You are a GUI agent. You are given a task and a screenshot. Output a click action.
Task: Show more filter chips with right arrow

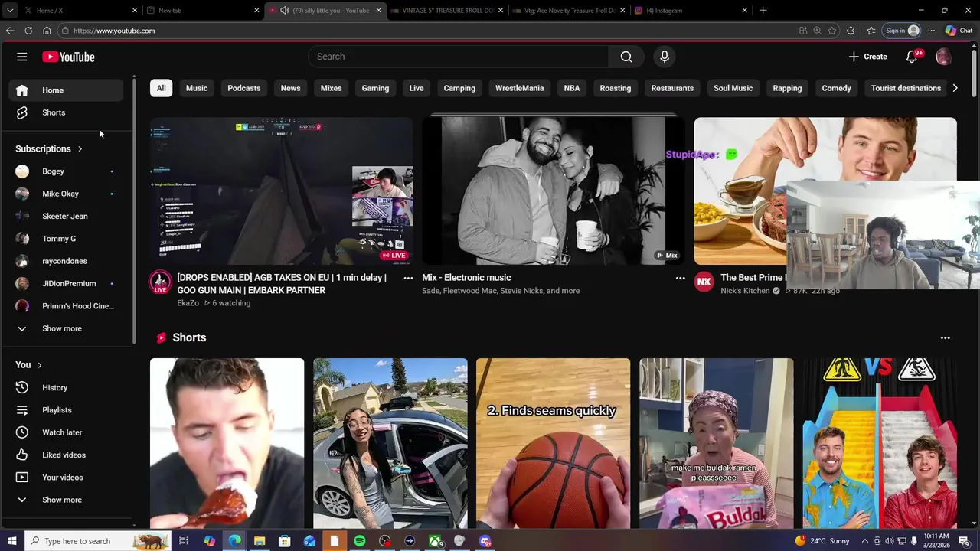coord(955,88)
